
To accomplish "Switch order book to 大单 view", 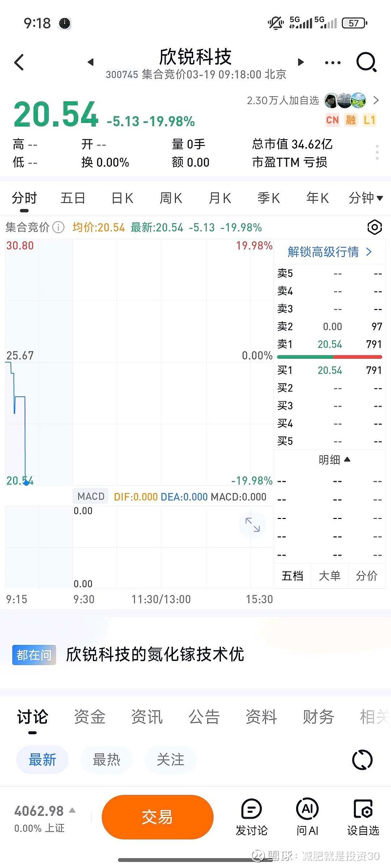I will [x=329, y=576].
